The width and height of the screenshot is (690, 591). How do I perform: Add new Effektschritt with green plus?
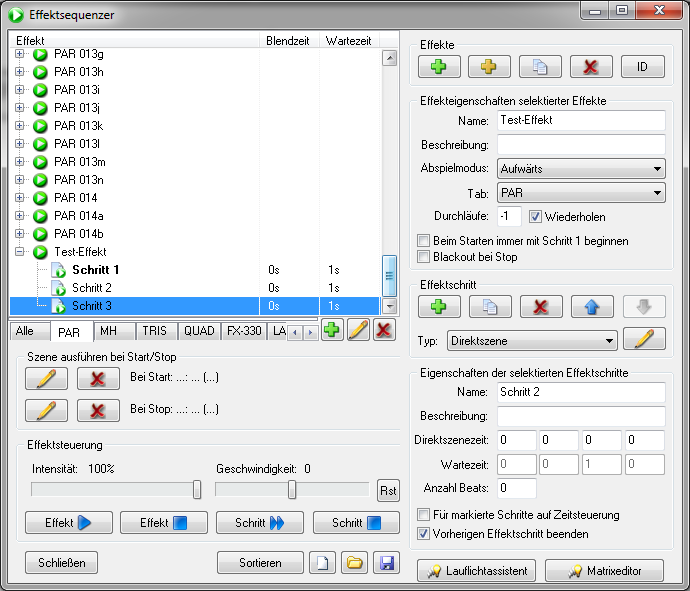click(439, 306)
